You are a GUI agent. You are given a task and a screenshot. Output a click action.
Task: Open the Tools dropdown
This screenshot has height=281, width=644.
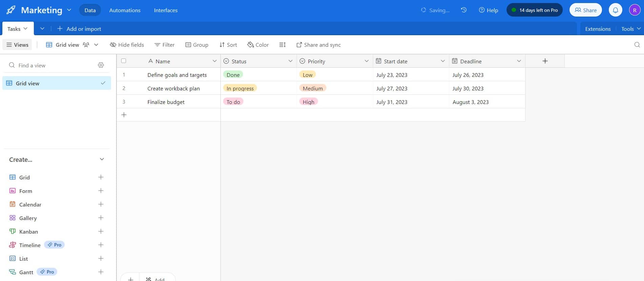(x=631, y=29)
